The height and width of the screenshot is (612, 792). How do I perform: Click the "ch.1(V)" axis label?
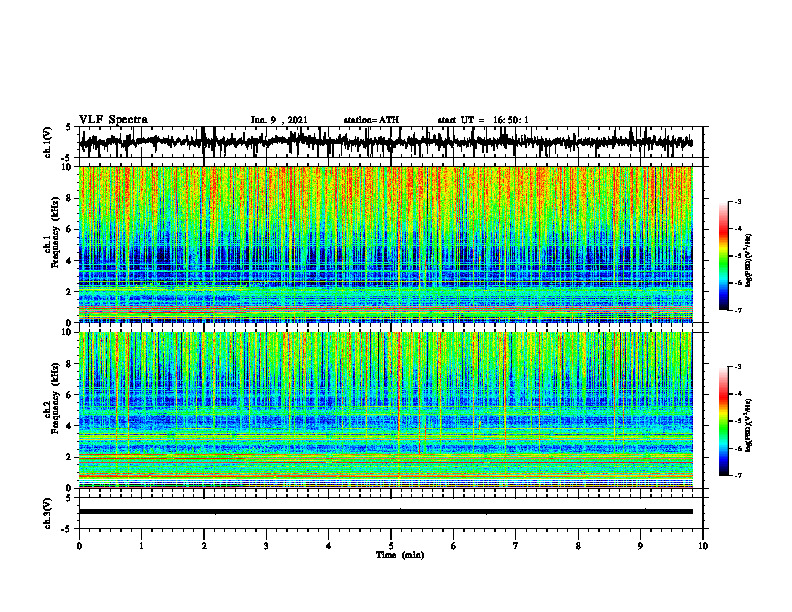tap(47, 142)
